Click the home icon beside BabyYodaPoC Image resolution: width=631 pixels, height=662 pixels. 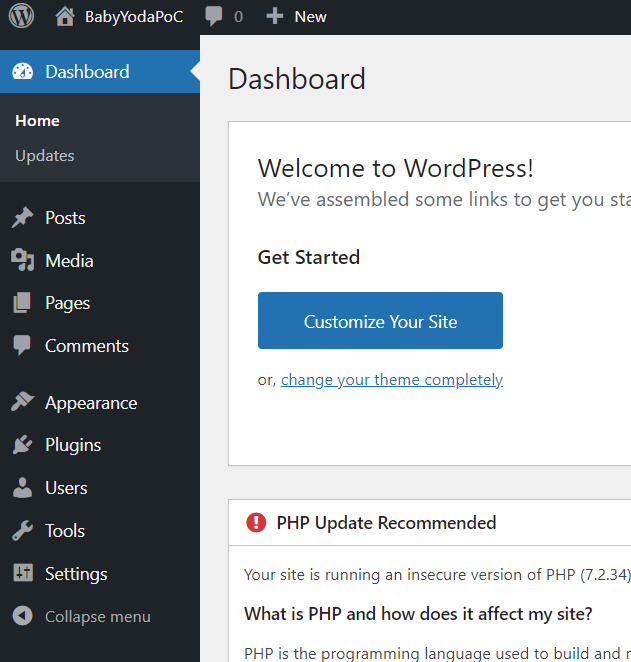tap(65, 16)
